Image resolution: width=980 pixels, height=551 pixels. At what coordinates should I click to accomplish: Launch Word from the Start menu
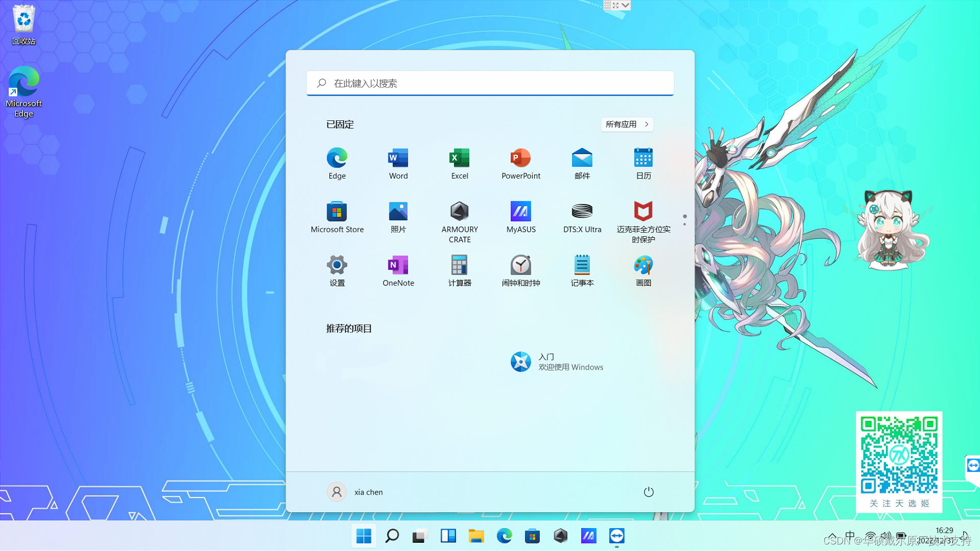[398, 163]
